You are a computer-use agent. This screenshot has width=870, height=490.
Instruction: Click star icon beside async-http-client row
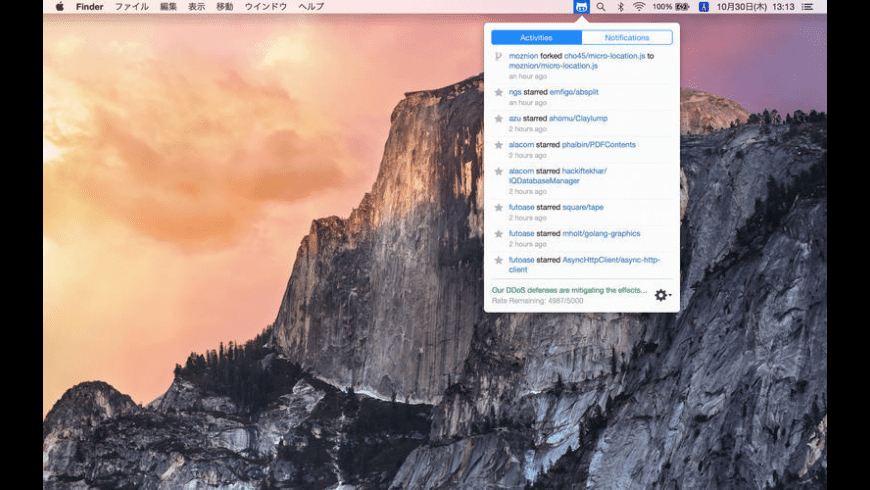click(x=498, y=260)
